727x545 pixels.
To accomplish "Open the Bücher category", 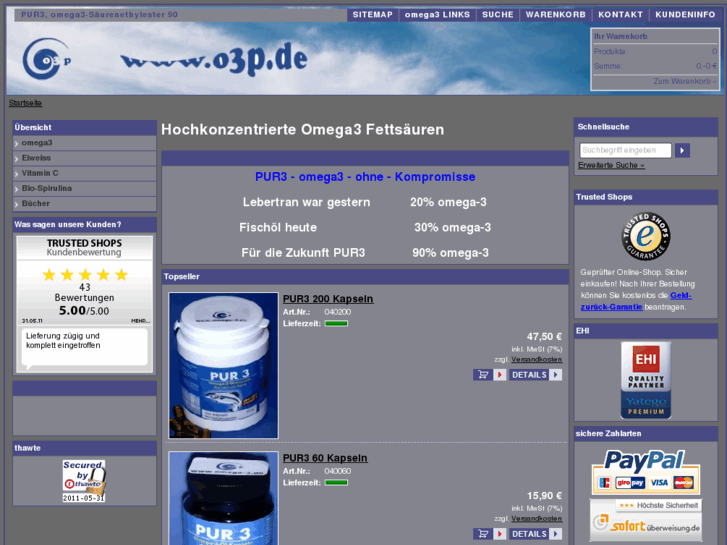I will click(x=84, y=204).
